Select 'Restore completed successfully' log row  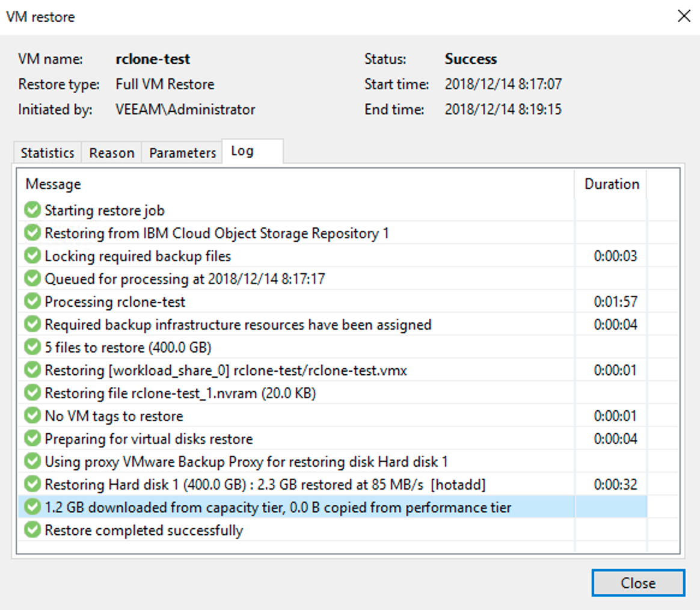[x=332, y=529]
